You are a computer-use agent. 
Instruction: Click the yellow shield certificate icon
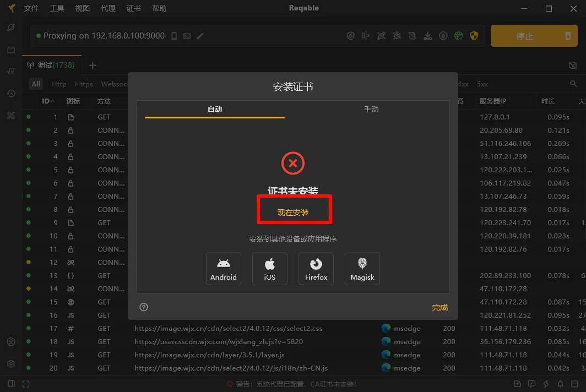(x=474, y=36)
